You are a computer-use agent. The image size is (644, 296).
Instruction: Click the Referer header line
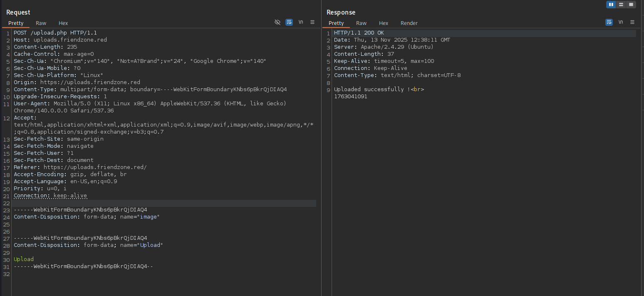[x=80, y=167]
